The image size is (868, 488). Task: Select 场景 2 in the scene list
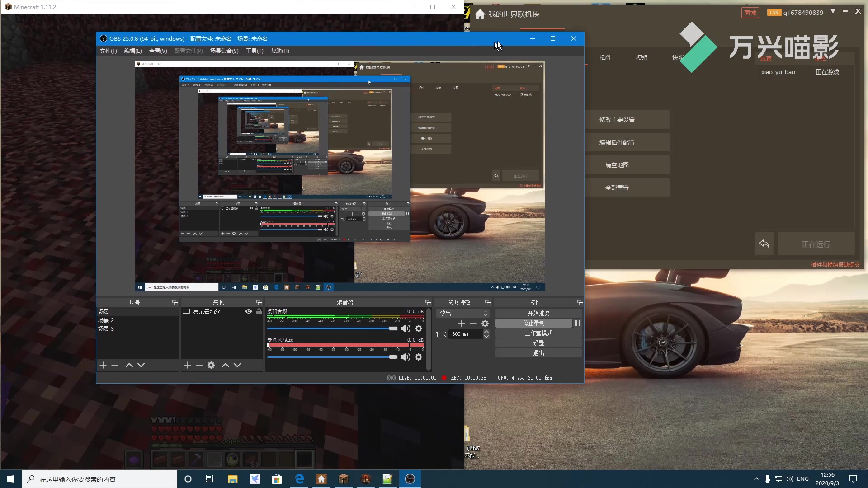(x=138, y=320)
